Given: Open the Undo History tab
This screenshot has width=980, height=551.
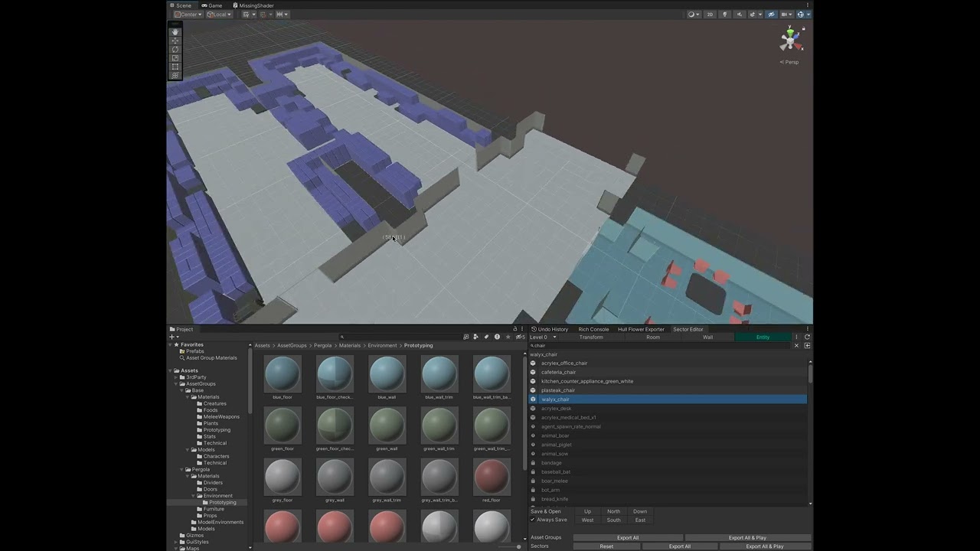Looking at the screenshot, I should point(550,329).
